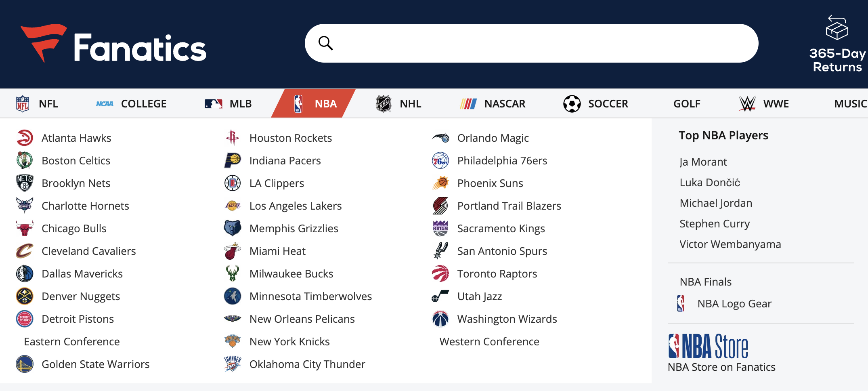Image resolution: width=868 pixels, height=391 pixels.
Task: Click the Detroit Pistons logo icon
Action: (x=25, y=319)
